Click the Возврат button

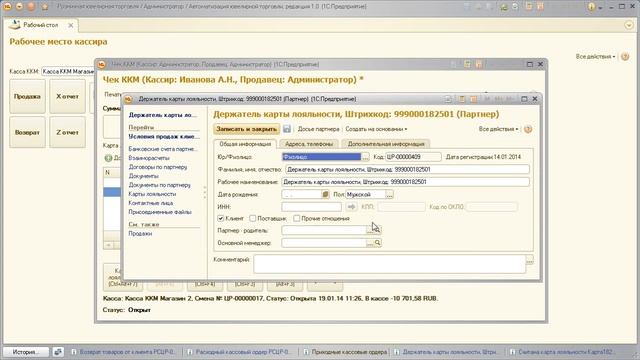pos(27,132)
